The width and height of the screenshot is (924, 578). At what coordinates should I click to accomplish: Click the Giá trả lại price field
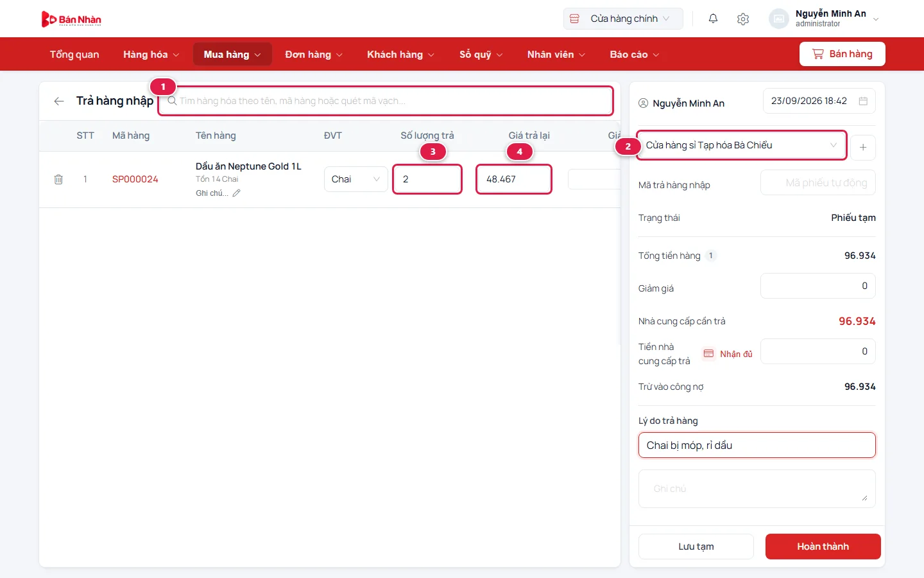click(x=514, y=179)
